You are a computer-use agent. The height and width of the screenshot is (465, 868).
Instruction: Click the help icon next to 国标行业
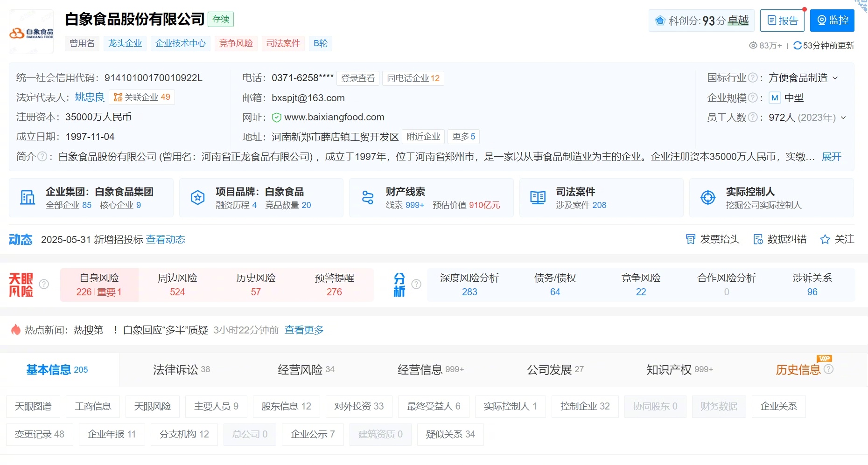click(752, 77)
